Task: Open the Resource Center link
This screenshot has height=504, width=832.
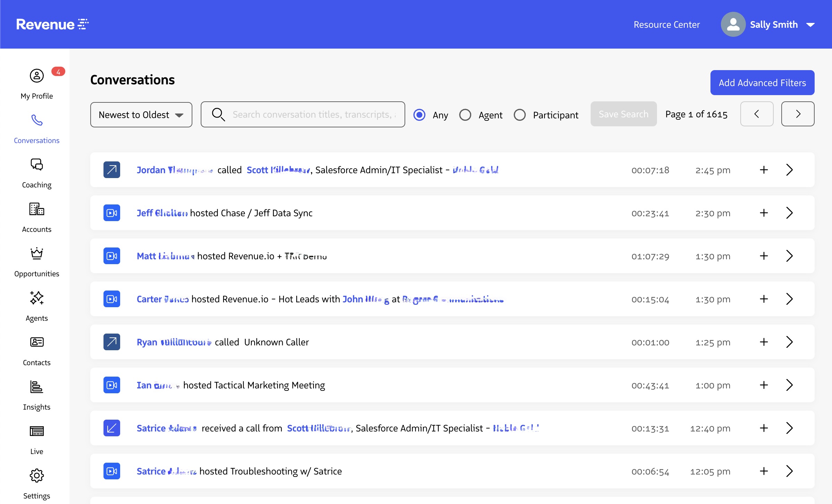Action: (667, 25)
